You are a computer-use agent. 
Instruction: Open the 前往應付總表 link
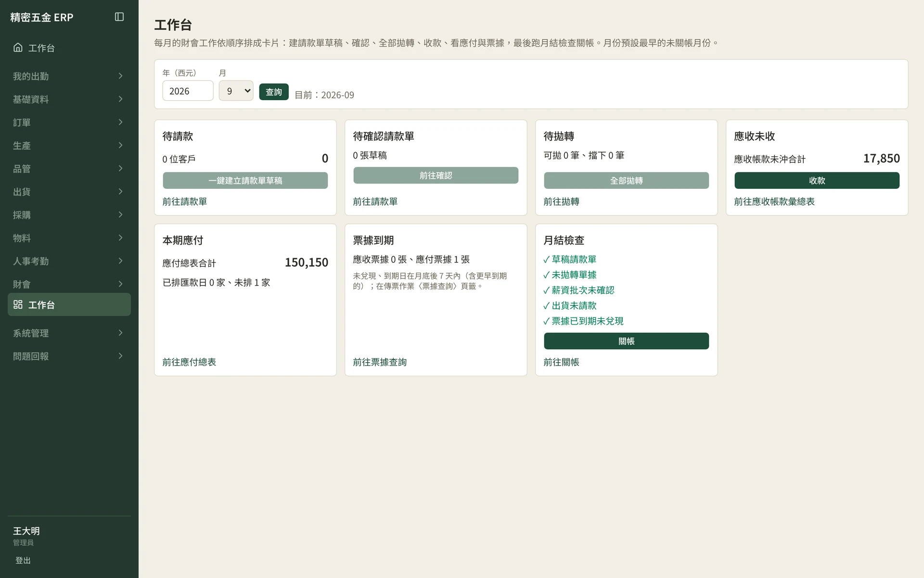189,362
